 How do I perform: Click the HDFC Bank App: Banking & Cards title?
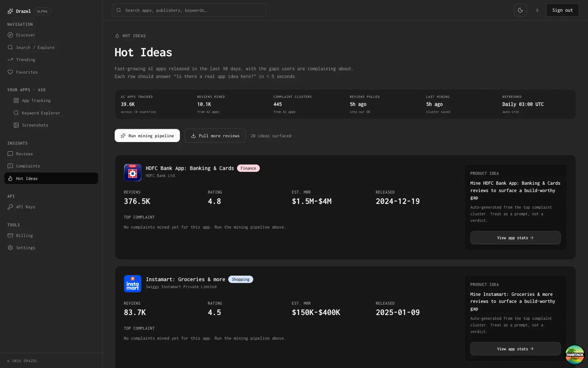[190, 168]
